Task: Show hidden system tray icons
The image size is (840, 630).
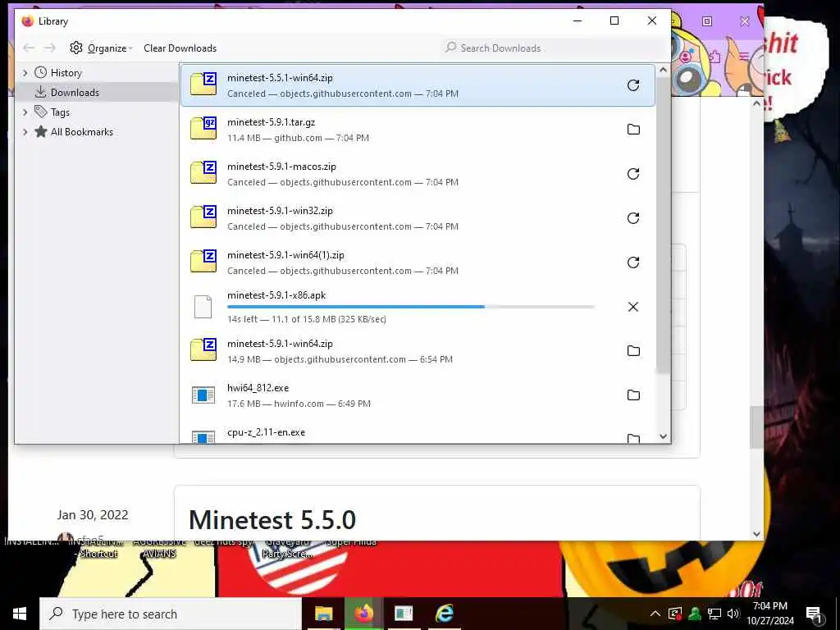Action: tap(655, 614)
